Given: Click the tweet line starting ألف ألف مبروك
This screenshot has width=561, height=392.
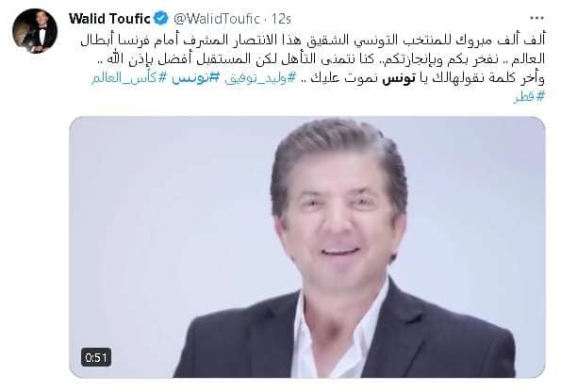Looking at the screenshot, I should tap(313, 40).
